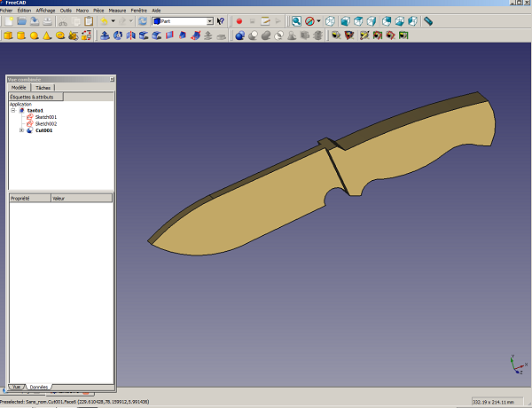This screenshot has width=532, height=408.
Task: Switch to the Modèle tab
Action: tap(19, 88)
